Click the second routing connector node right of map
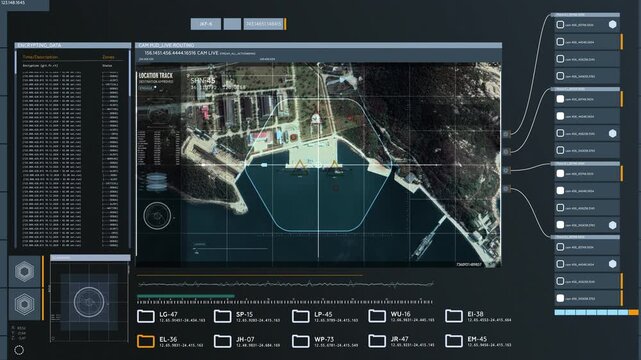Image resolution: width=641 pixels, height=360 pixels. (x=506, y=152)
